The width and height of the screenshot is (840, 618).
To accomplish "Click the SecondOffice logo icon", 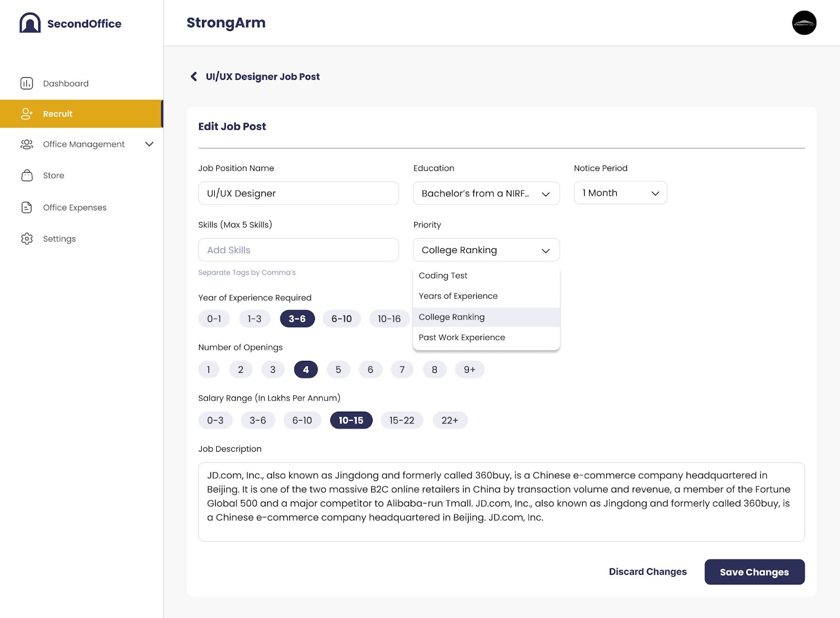I will pos(30,23).
